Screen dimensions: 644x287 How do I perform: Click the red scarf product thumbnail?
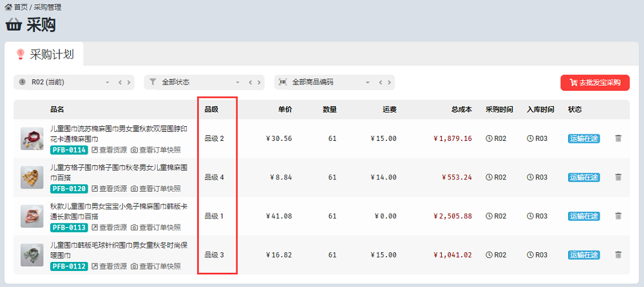click(32, 138)
